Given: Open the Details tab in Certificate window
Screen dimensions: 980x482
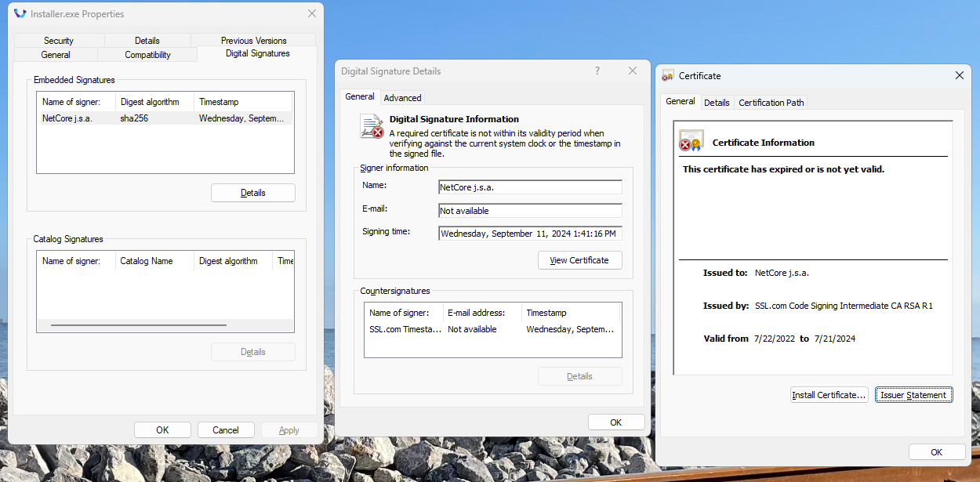Looking at the screenshot, I should coord(717,103).
